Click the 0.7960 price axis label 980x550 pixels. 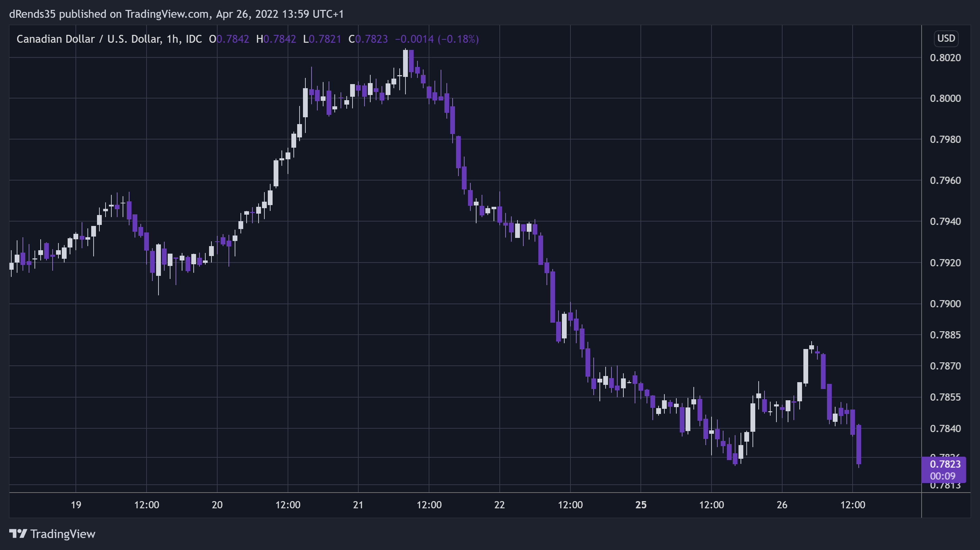[945, 180]
